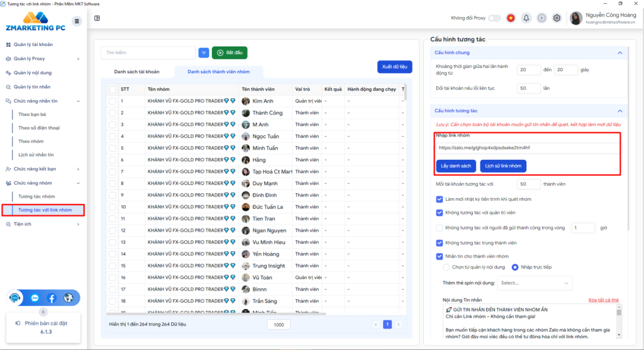Enable Không tương tác với người đã gửi thành công

point(440,228)
